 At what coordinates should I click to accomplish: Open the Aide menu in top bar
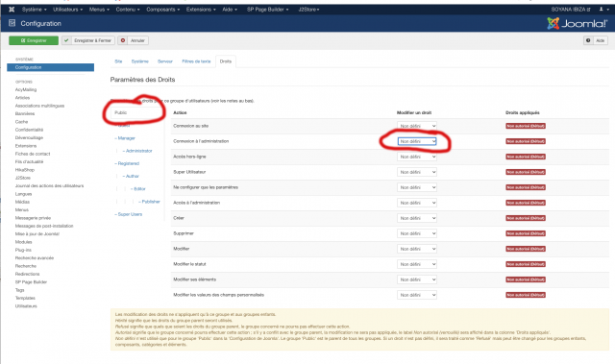[230, 9]
